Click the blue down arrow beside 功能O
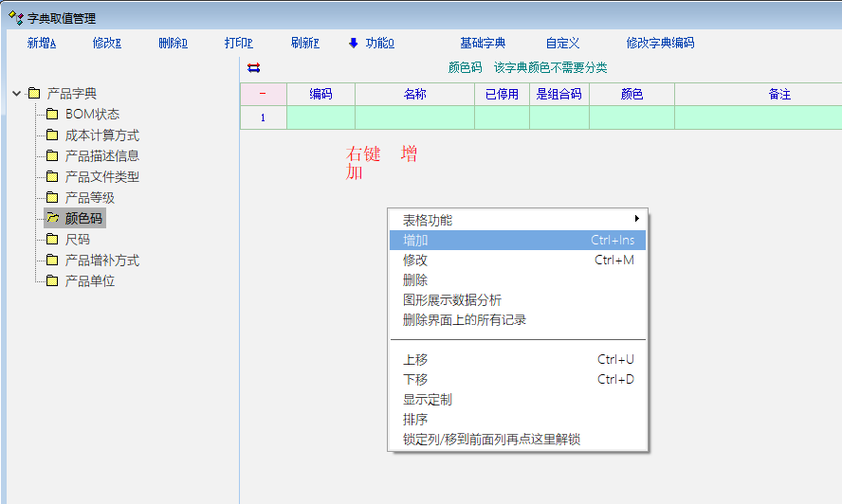The width and height of the screenshot is (842, 504). click(354, 43)
